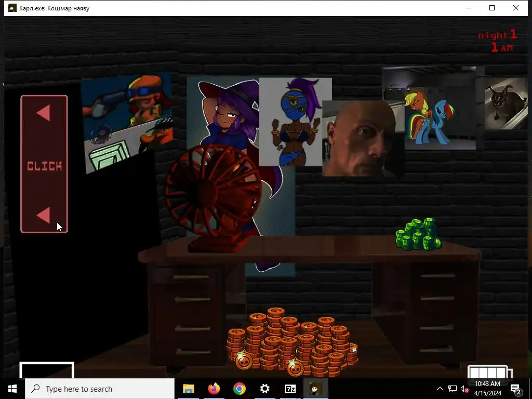Screen dimensions: 532x399
Task: Click the orange coin pile on floor
Action: click(x=292, y=342)
